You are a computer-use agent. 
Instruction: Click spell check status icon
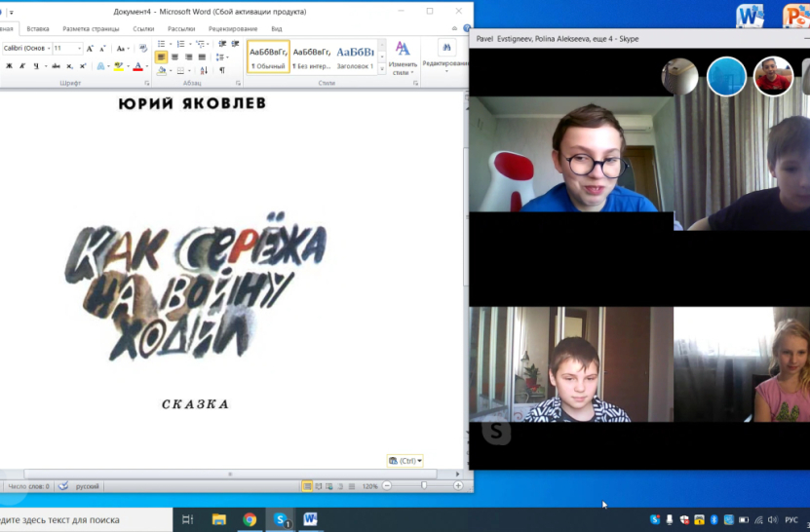coord(63,486)
